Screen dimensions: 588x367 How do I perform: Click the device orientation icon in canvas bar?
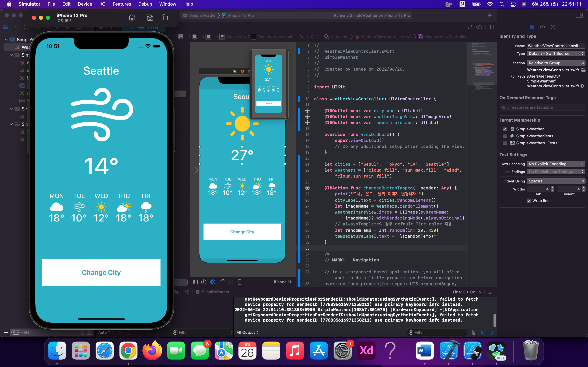pos(222,282)
